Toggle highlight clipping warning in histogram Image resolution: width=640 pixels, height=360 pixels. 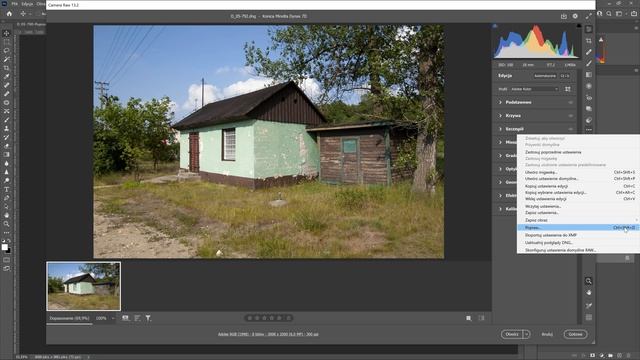coord(579,26)
